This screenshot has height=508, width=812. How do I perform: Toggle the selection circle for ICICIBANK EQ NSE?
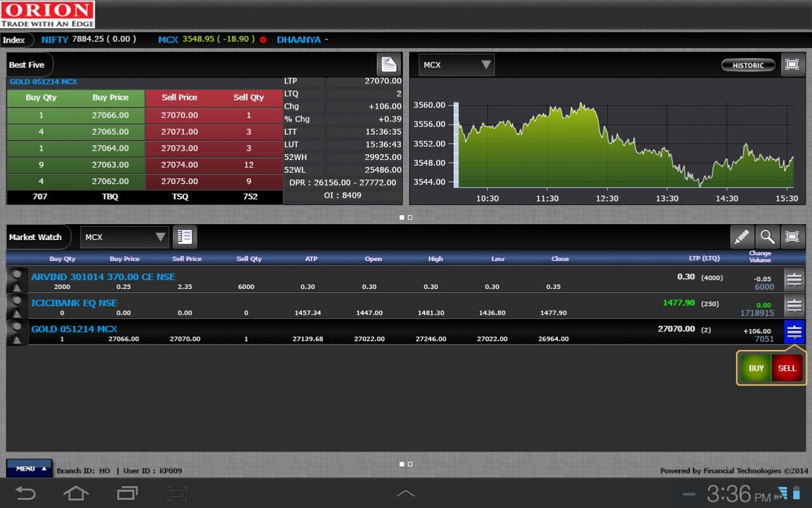(17, 302)
